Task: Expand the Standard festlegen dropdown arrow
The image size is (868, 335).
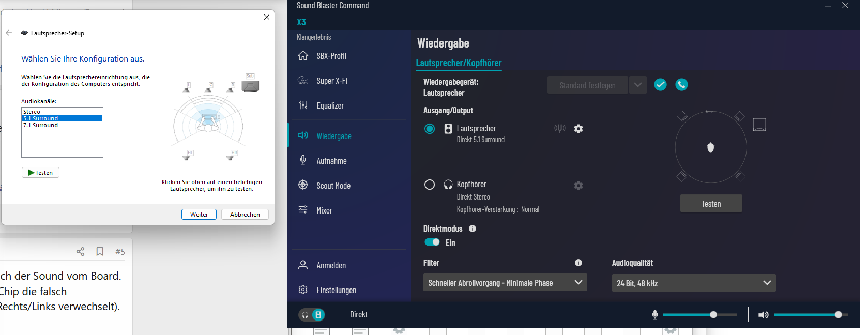Action: 638,85
